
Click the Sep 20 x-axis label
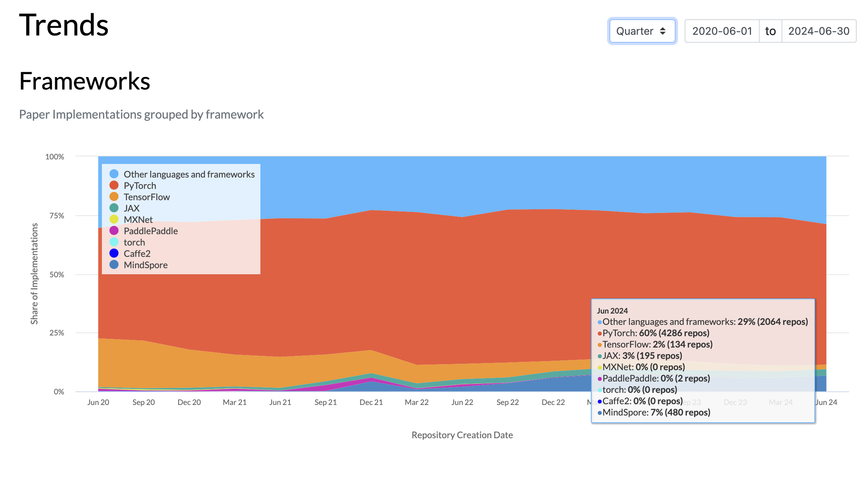(x=143, y=402)
